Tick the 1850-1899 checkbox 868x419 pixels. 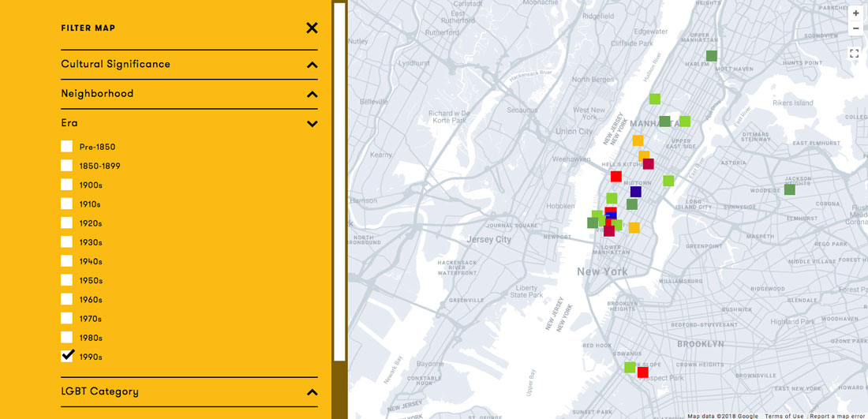click(x=67, y=166)
